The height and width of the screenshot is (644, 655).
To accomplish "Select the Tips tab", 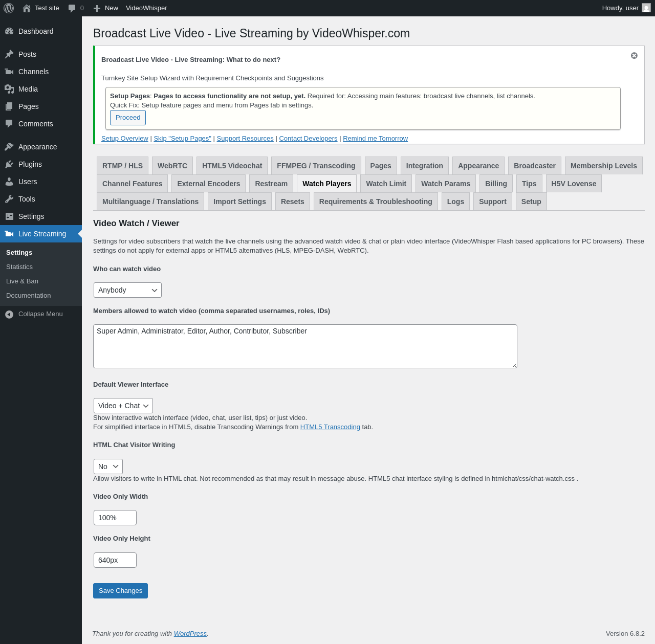I will tap(529, 184).
